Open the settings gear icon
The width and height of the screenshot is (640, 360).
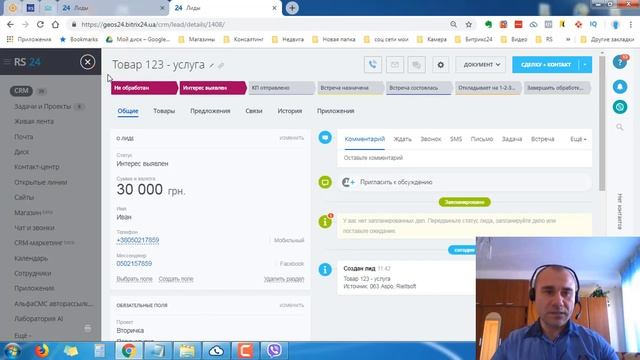440,64
